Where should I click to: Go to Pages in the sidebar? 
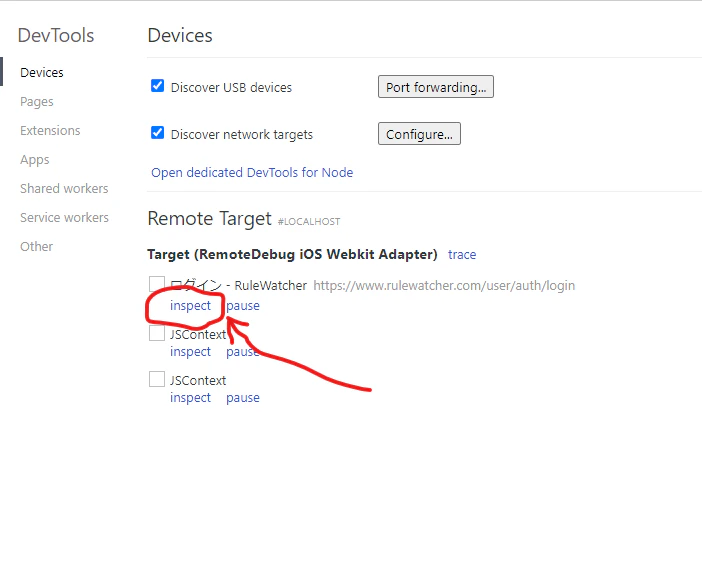click(x=37, y=102)
